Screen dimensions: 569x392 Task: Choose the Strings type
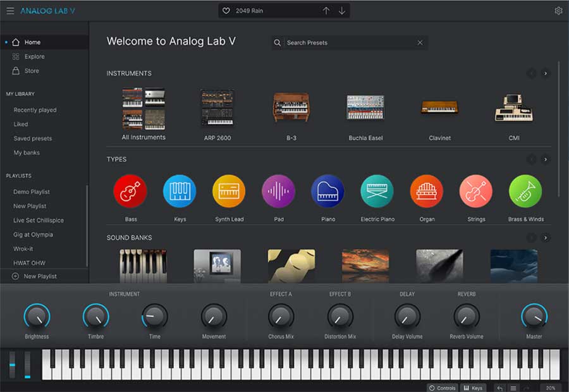(475, 192)
